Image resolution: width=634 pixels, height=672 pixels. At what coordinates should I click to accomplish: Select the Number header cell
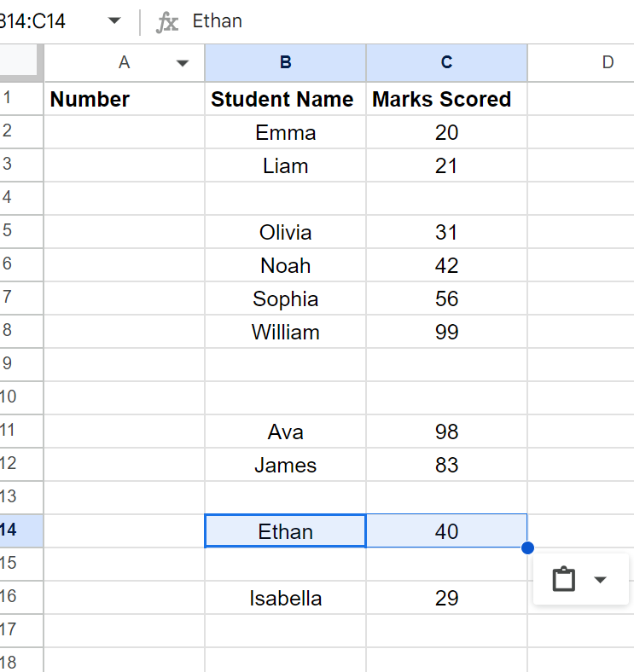[x=124, y=99]
